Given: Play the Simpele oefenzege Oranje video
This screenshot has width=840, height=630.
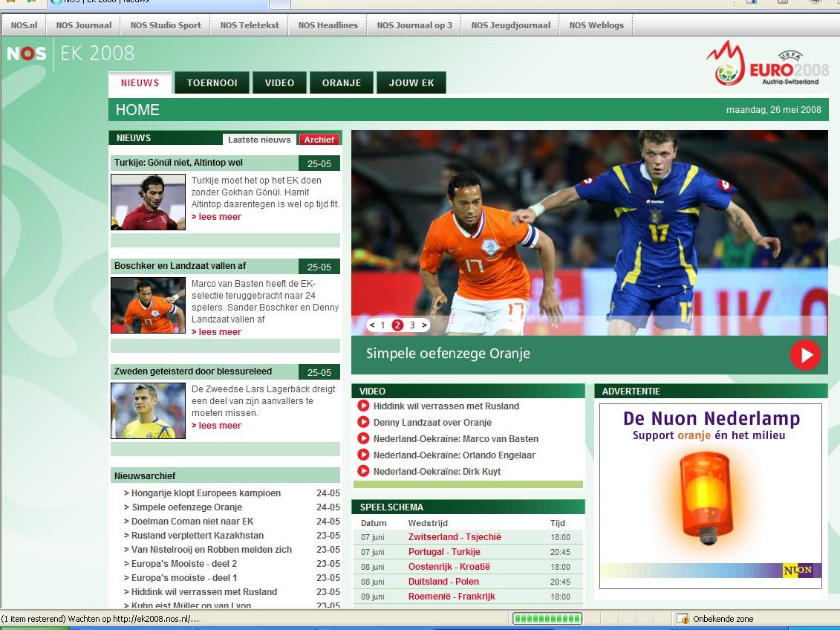Looking at the screenshot, I should coord(805,354).
